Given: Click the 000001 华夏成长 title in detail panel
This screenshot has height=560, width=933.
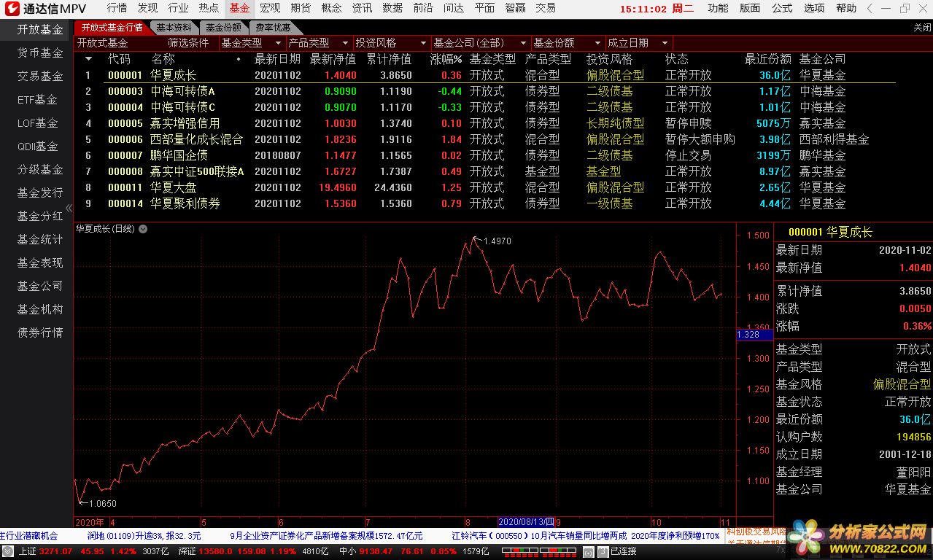Looking at the screenshot, I should (830, 232).
